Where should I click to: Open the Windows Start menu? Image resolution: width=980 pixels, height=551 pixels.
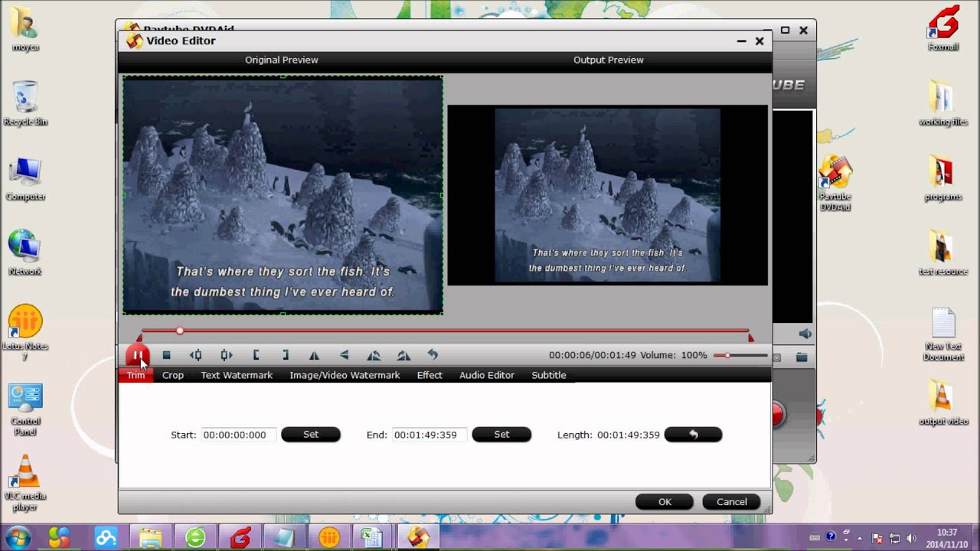pos(18,537)
